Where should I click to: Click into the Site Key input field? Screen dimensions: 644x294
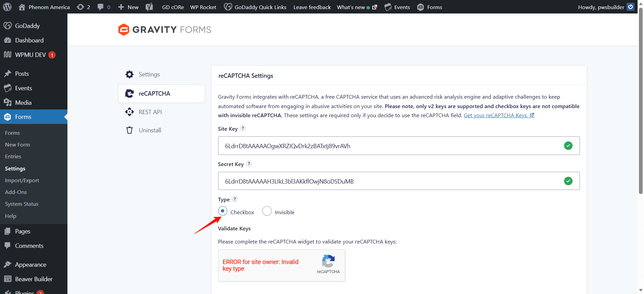pyautogui.click(x=399, y=146)
